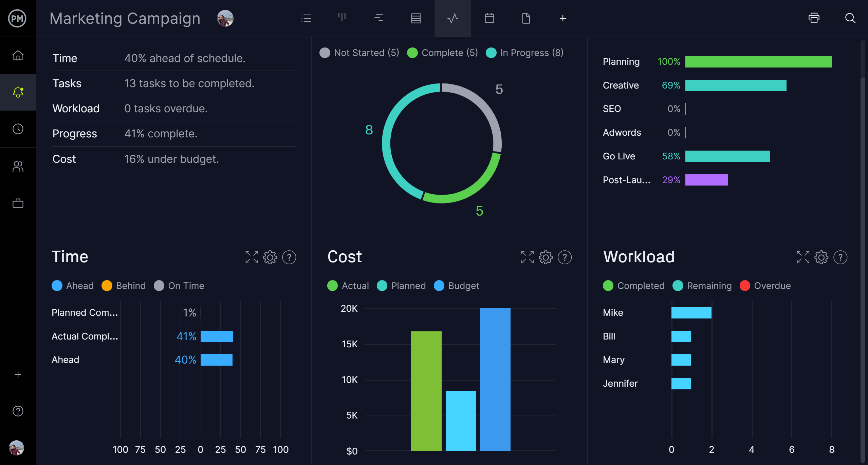
Task: Click the notification bell icon
Action: pyautogui.click(x=17, y=92)
